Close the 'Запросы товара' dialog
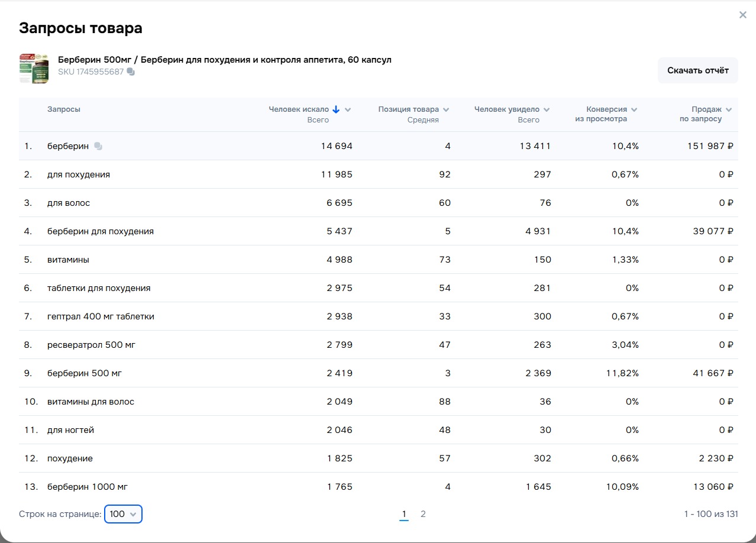The height and width of the screenshot is (543, 756). [742, 15]
